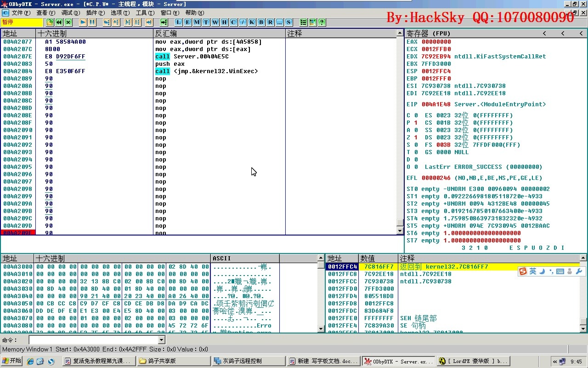588x368 pixels.
Task: Click the Go to address icon
Action: pos(164,22)
